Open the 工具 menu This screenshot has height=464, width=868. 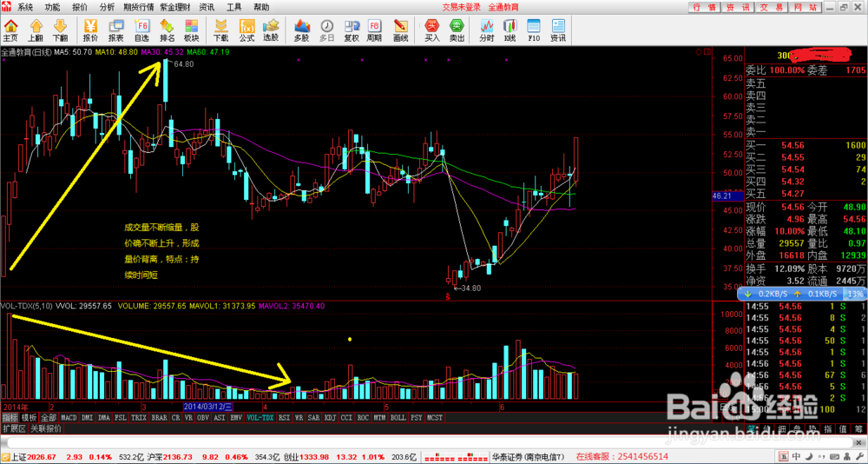(x=234, y=7)
